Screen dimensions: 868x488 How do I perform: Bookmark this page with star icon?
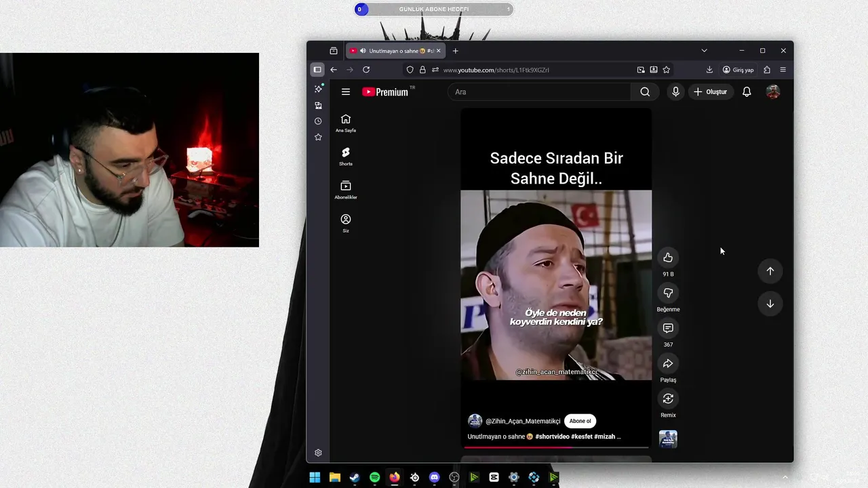point(667,70)
